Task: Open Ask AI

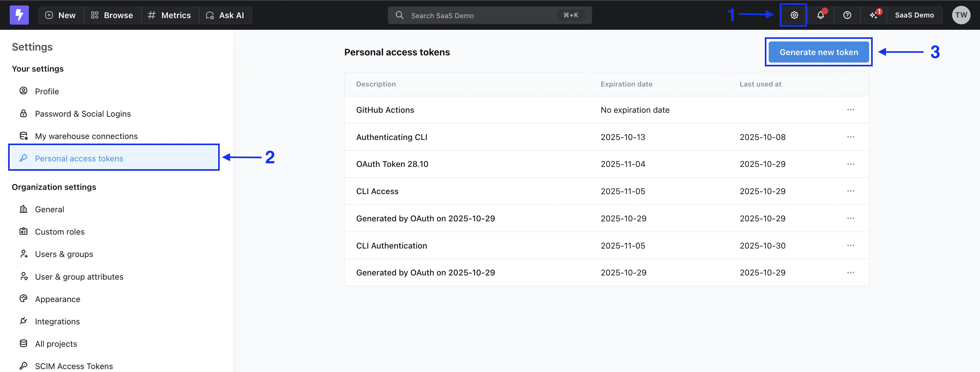Action: 225,15
